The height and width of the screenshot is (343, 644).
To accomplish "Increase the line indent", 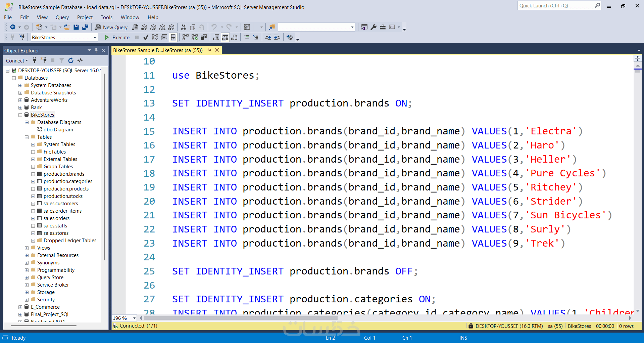I will 277,37.
